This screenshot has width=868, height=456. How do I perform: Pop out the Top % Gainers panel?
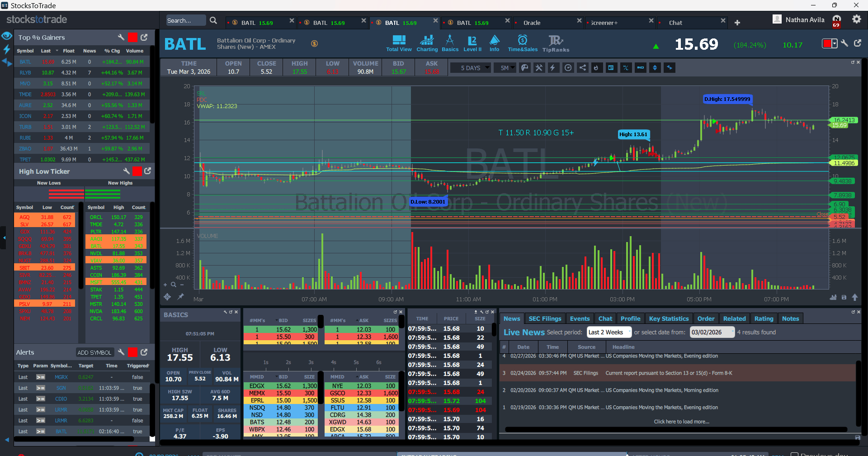click(x=144, y=37)
